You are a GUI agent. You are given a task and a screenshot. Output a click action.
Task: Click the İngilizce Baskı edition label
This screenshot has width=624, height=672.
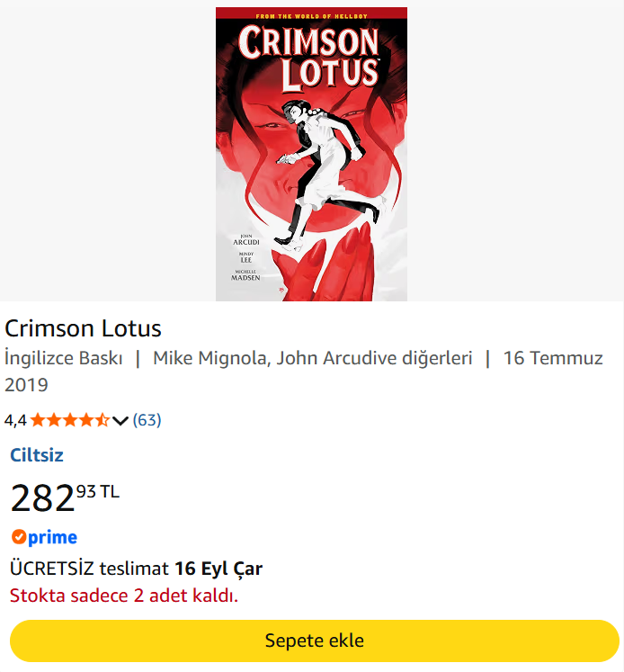click(x=63, y=358)
